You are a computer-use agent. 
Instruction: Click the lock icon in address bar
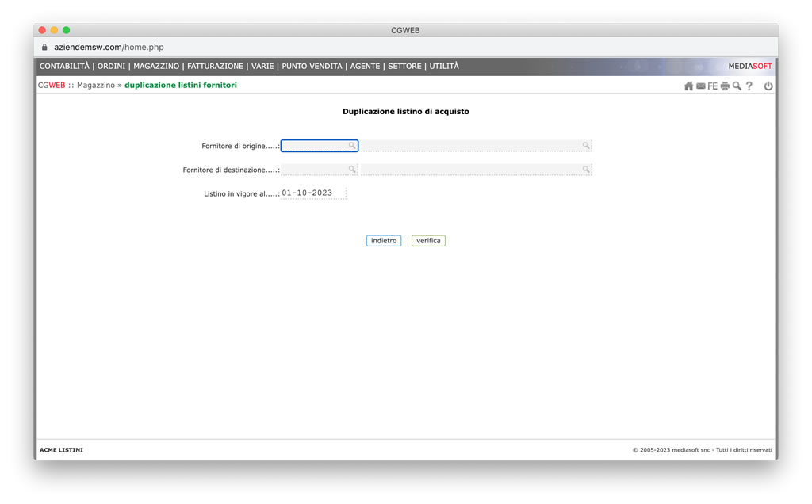point(44,47)
